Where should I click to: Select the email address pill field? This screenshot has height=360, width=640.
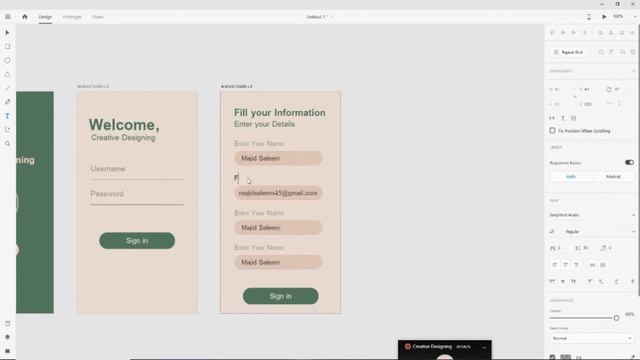click(x=278, y=193)
